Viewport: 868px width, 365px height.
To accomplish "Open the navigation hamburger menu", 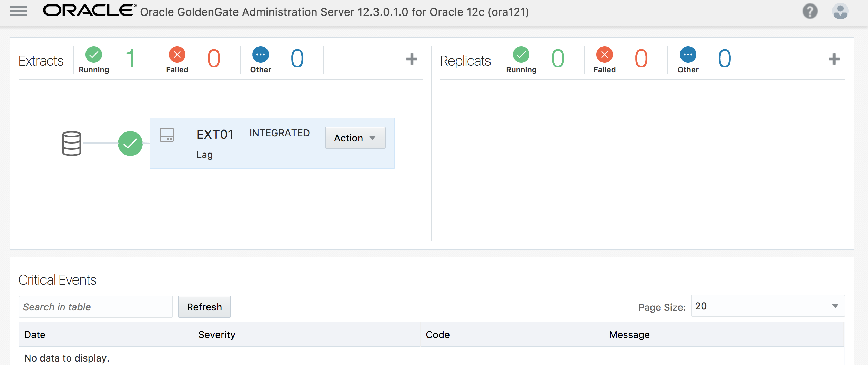I will point(19,11).
